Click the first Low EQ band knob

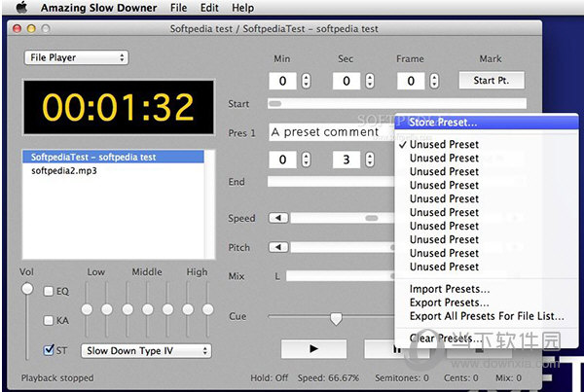pos(87,309)
